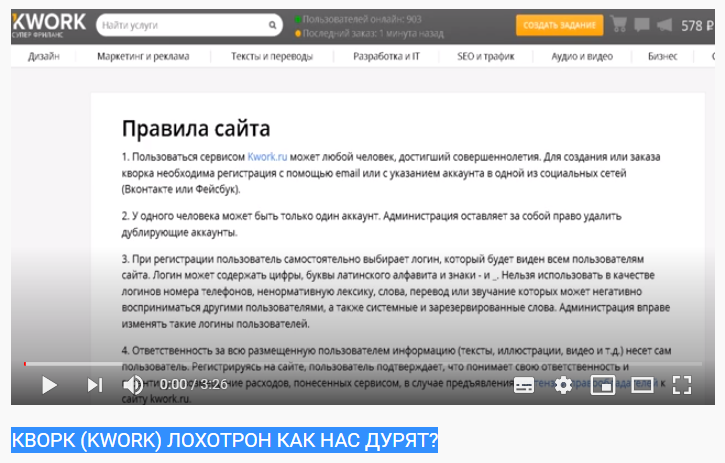The width and height of the screenshot is (725, 463).
Task: Click the СОЗДАТЬ ЗАДАНИЕ button
Action: pos(559,25)
